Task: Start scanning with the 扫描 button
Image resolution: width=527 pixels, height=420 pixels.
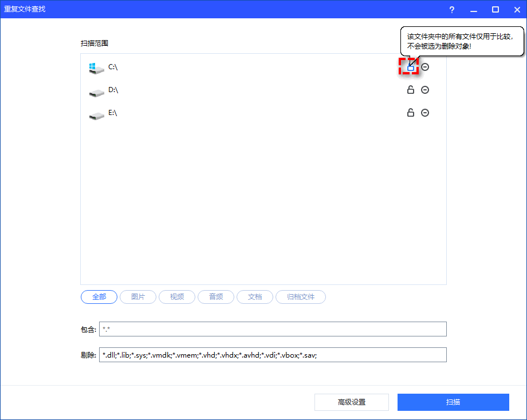Action: pos(453,402)
